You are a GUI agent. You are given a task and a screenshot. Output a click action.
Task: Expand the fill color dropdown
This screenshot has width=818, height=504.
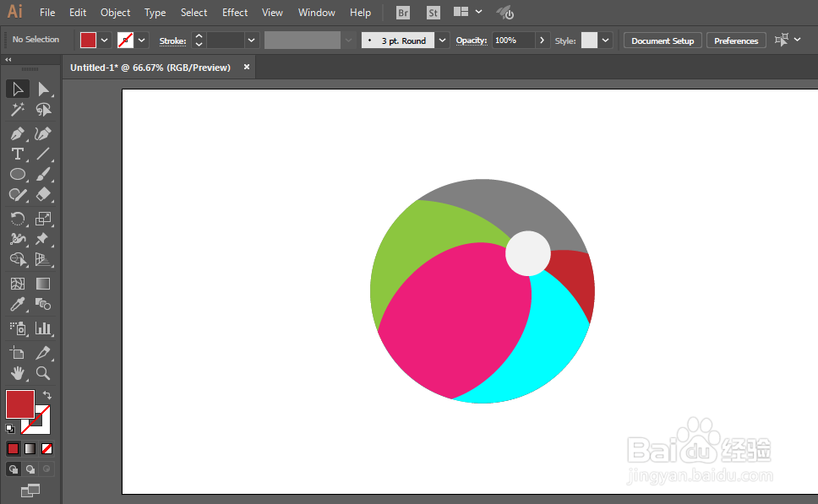tap(104, 41)
